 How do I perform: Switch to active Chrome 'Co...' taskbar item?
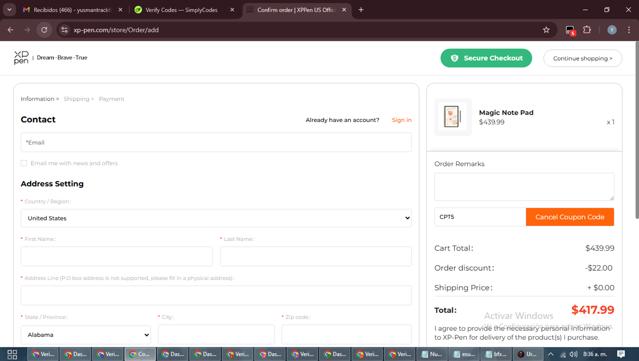[140, 354]
